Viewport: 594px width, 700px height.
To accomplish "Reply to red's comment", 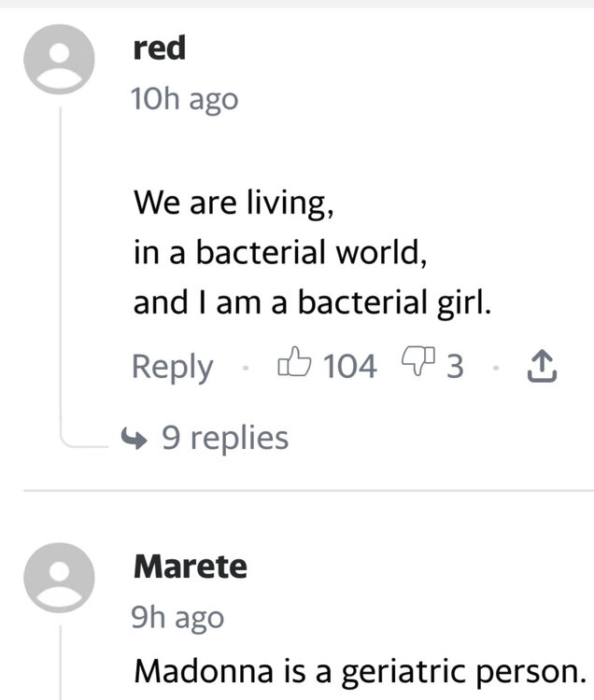I will [x=172, y=366].
